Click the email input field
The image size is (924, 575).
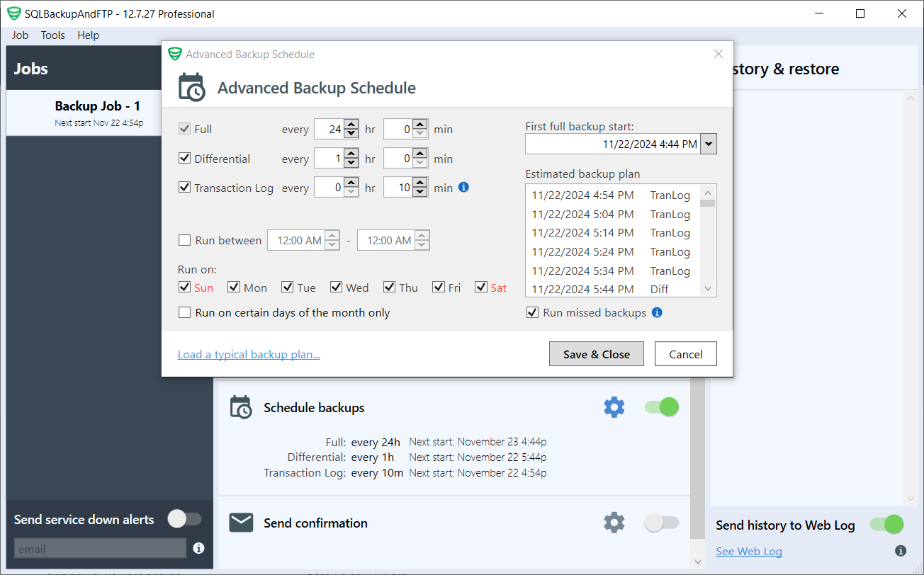99,548
